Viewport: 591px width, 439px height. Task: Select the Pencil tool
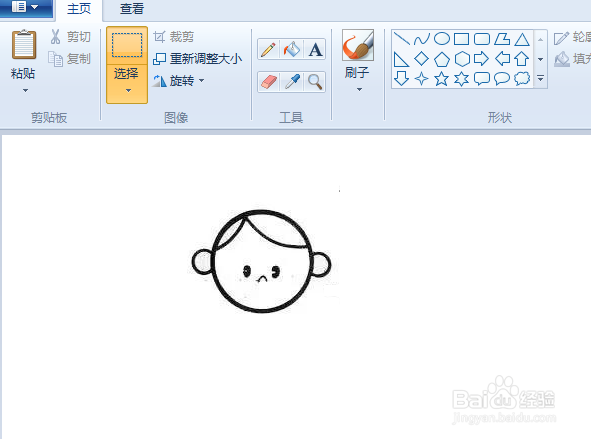coord(268,49)
